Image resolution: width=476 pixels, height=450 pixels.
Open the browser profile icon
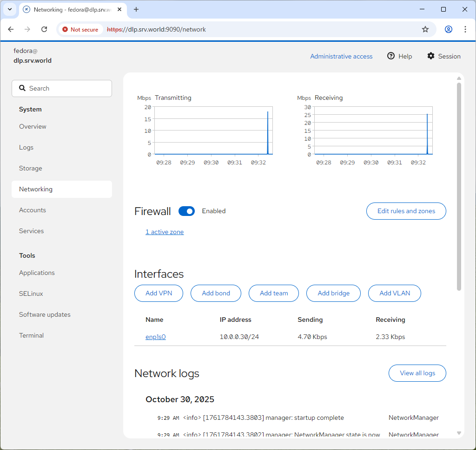[x=448, y=29]
